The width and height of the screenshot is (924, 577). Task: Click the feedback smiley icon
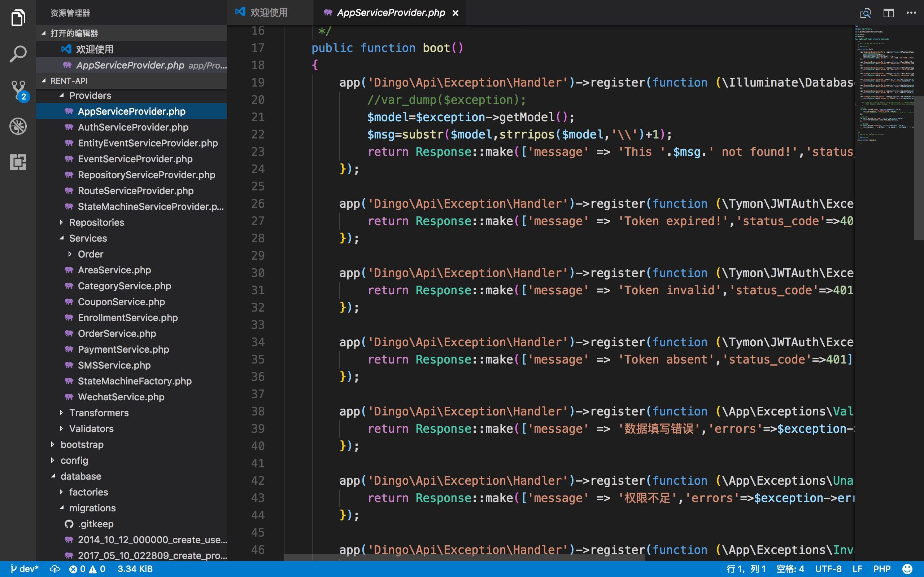(x=907, y=569)
